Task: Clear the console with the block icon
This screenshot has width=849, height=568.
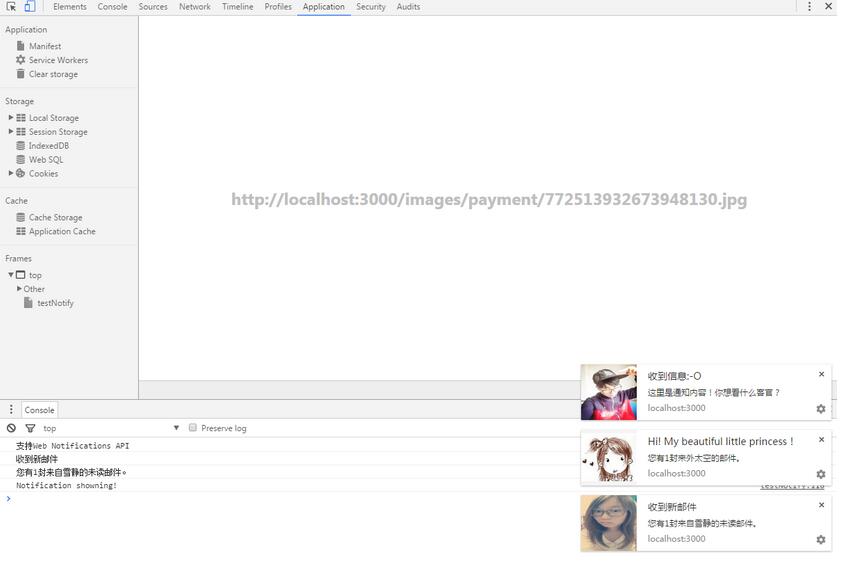Action: coord(11,428)
